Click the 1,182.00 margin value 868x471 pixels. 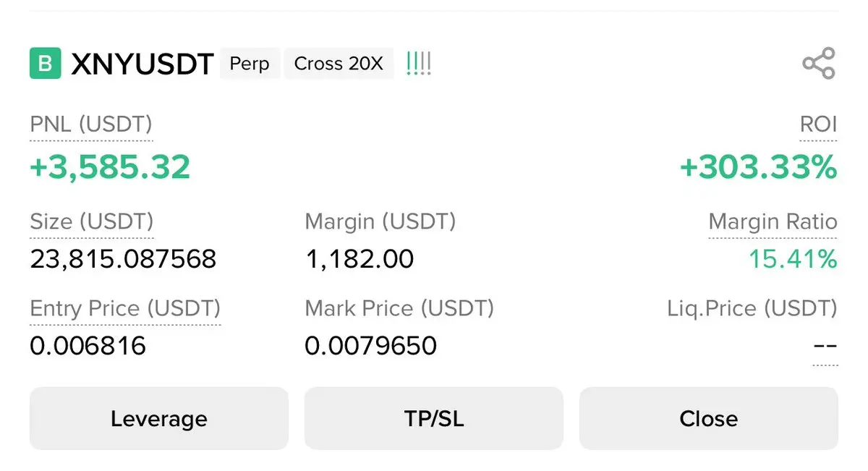click(359, 258)
